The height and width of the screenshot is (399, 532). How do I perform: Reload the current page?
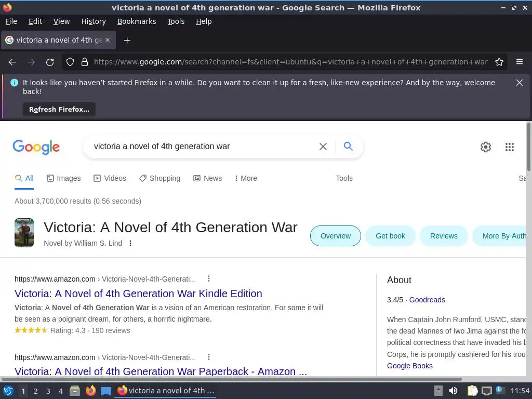tap(50, 62)
